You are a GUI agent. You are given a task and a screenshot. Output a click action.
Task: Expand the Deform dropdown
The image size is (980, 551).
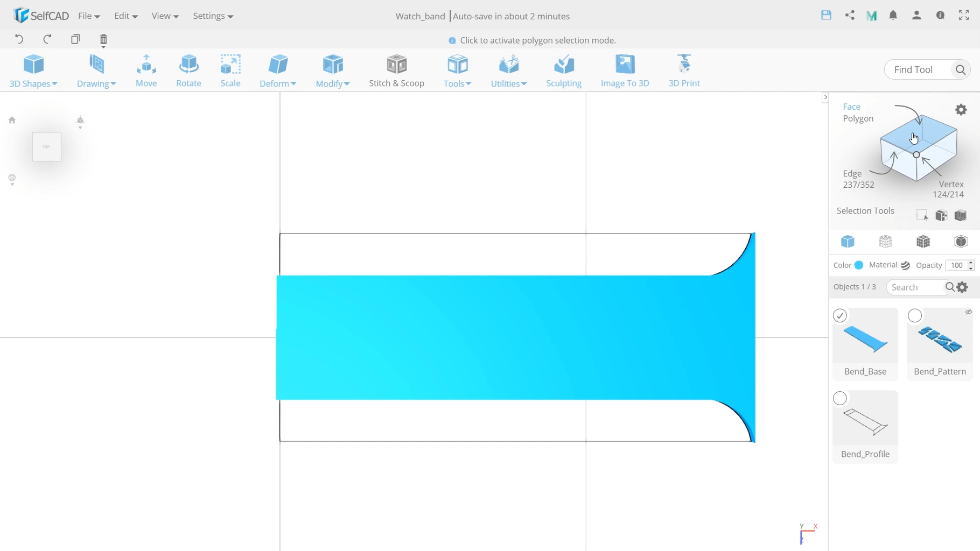[278, 70]
